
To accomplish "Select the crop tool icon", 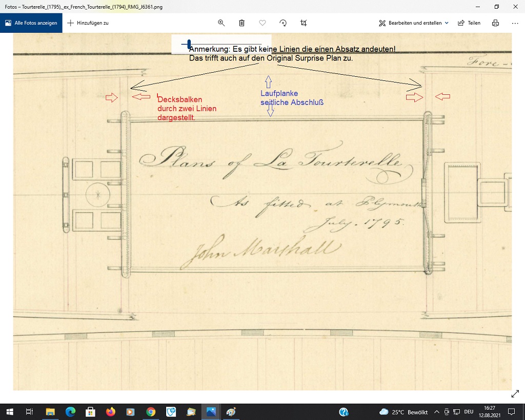I will pos(304,23).
